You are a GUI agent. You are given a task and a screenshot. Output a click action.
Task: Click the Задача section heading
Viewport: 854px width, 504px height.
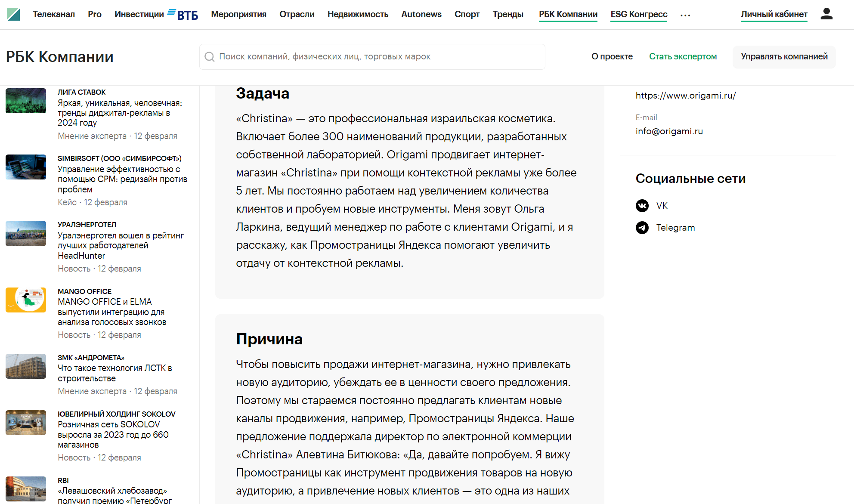pos(263,93)
